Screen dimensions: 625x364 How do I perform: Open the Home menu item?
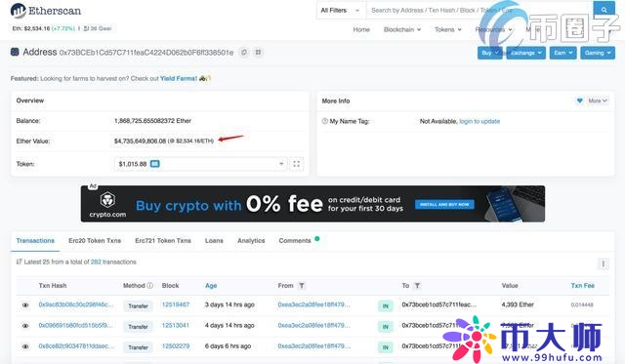[361, 29]
